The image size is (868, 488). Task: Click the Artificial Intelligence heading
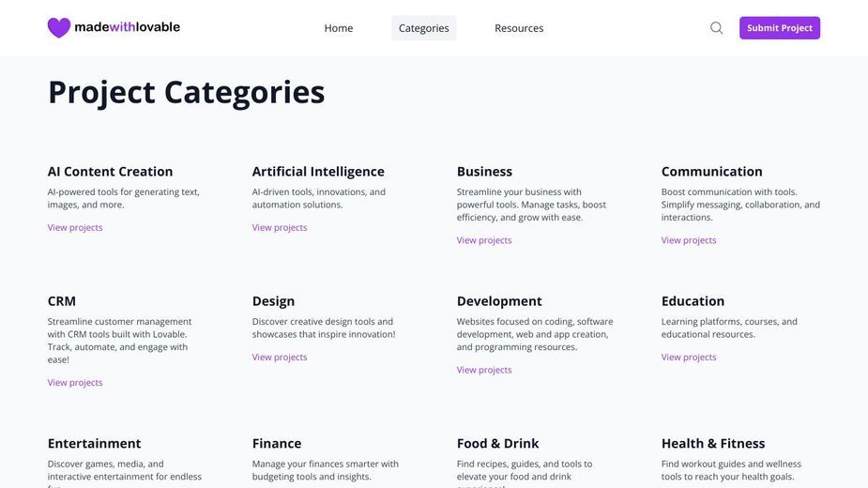(318, 172)
